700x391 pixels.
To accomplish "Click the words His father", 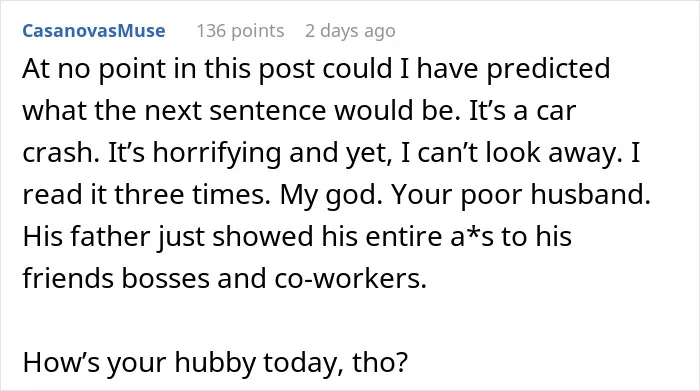I will tap(86, 236).
